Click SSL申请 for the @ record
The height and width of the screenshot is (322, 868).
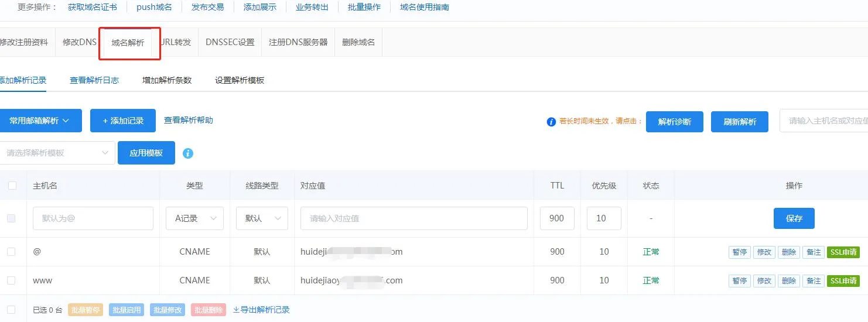[x=843, y=252]
